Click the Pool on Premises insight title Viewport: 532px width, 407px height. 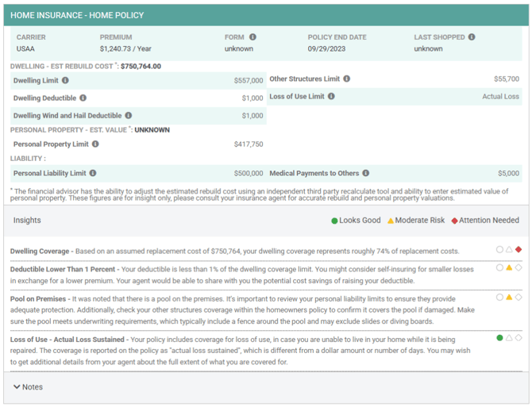38,299
